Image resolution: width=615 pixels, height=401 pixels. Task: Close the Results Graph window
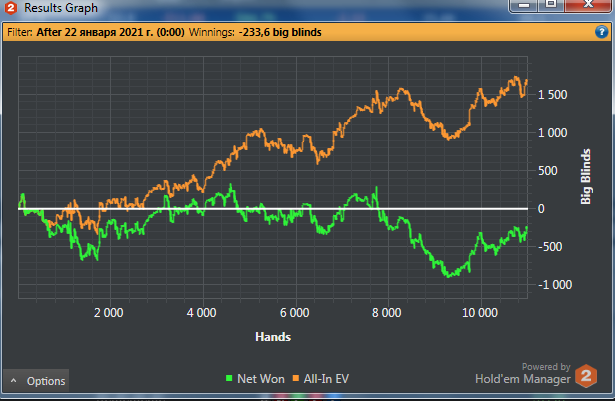[x=588, y=5]
